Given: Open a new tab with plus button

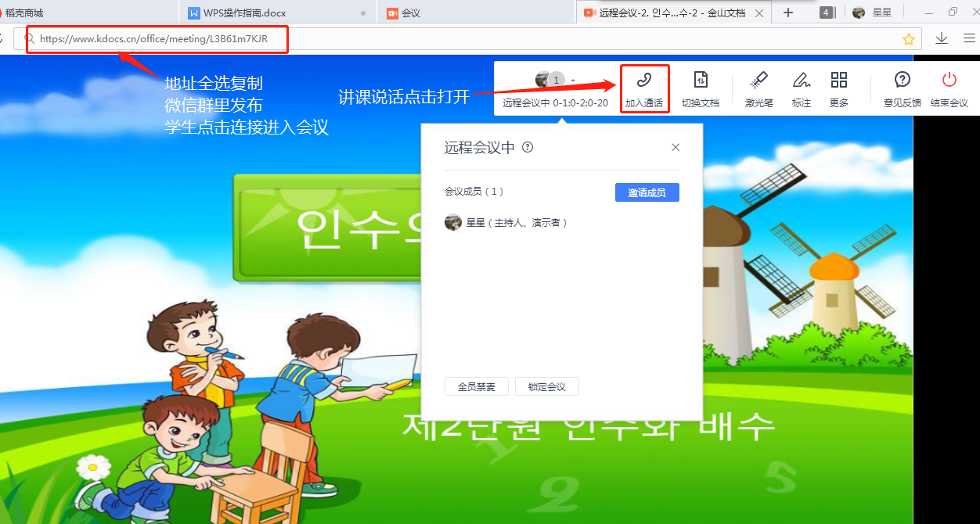Looking at the screenshot, I should 788,13.
